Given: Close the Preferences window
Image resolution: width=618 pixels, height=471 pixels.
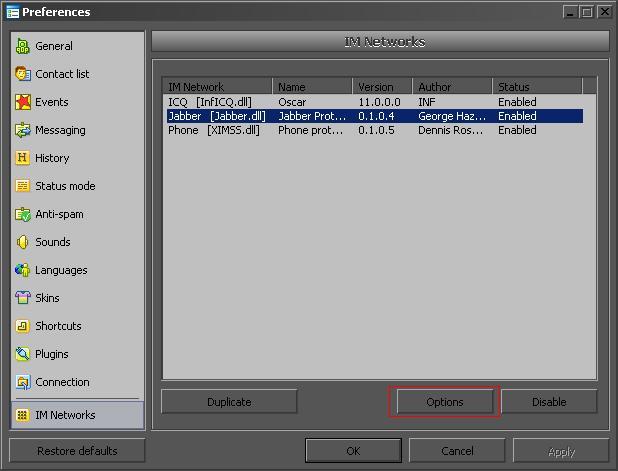Looking at the screenshot, I should coord(604,12).
